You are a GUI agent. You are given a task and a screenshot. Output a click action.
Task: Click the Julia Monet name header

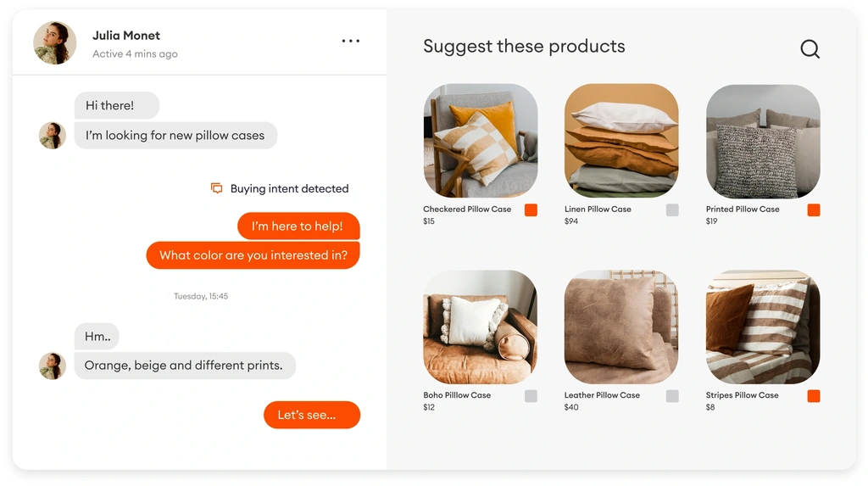pos(126,36)
